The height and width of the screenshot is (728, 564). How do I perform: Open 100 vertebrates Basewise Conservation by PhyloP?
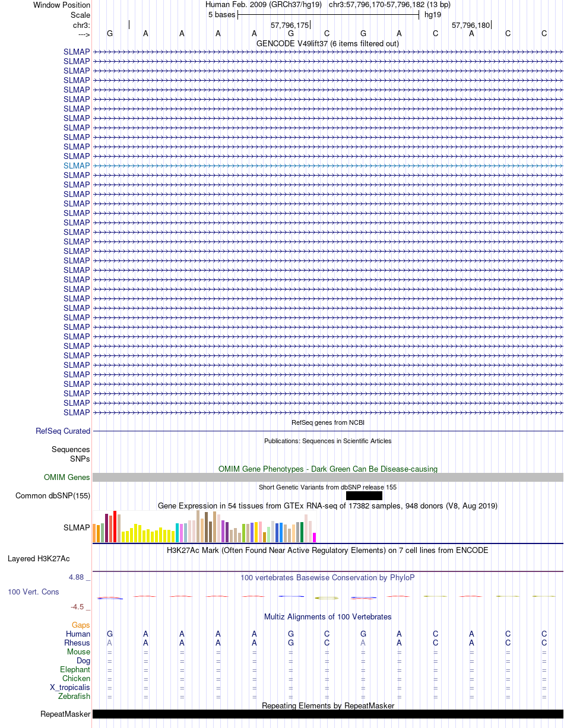(328, 577)
